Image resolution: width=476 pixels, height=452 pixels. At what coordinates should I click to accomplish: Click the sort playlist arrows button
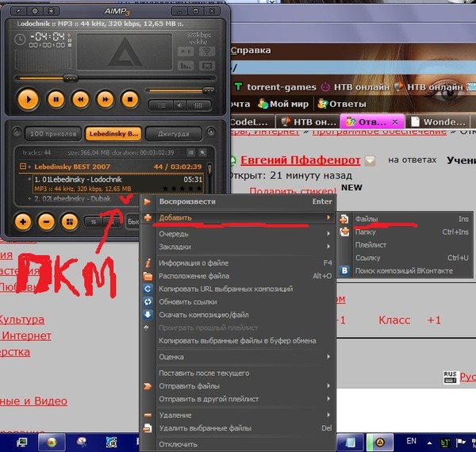pos(94,222)
